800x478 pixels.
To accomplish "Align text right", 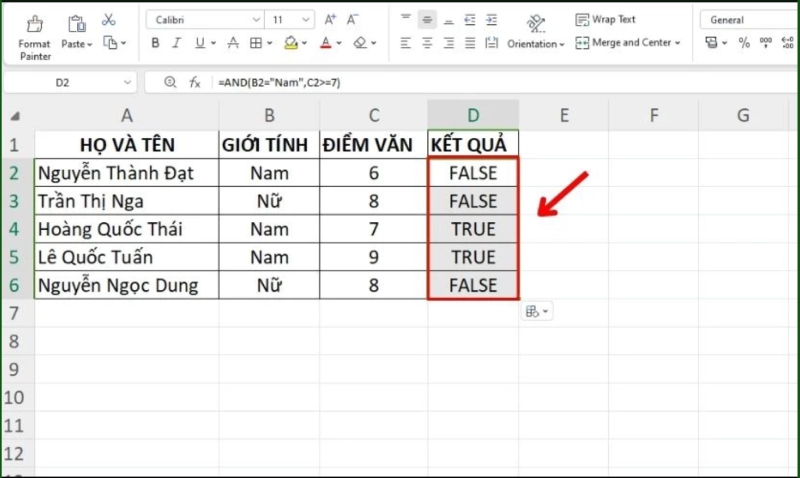I will coord(448,43).
